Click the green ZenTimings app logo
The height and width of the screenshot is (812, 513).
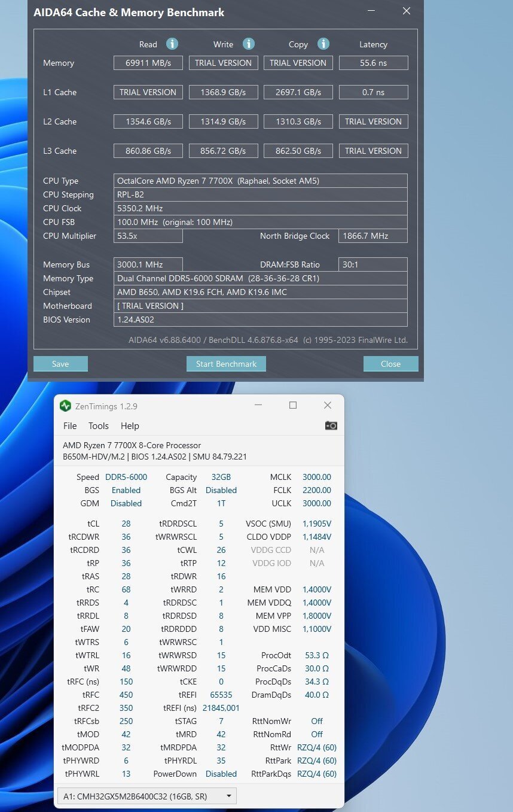[x=65, y=406]
